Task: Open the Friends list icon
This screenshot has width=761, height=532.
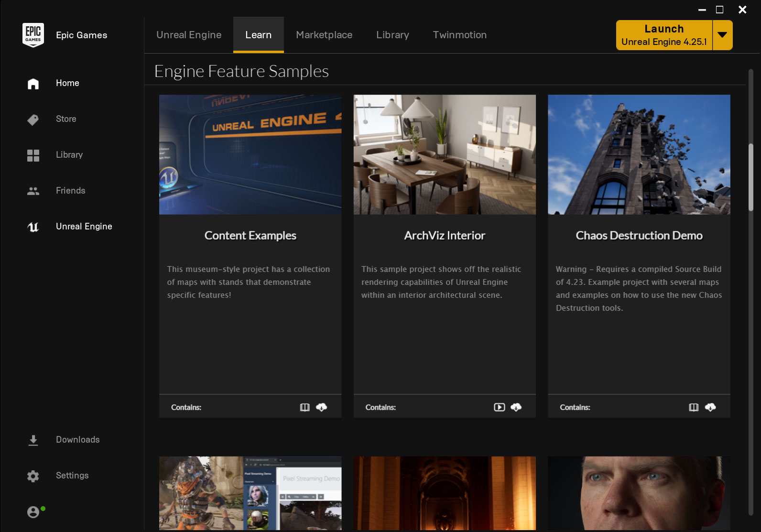Action: 33,191
